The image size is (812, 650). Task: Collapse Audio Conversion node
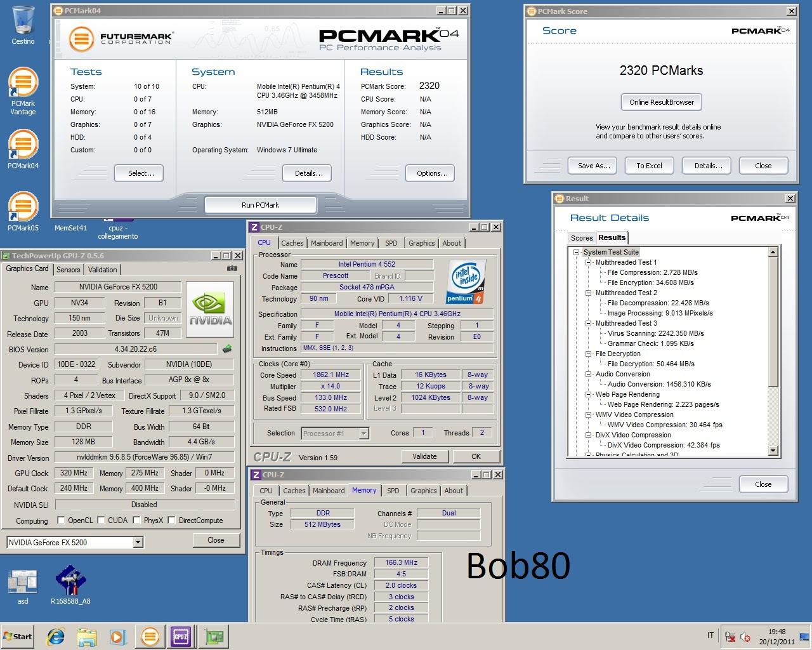[x=588, y=374]
